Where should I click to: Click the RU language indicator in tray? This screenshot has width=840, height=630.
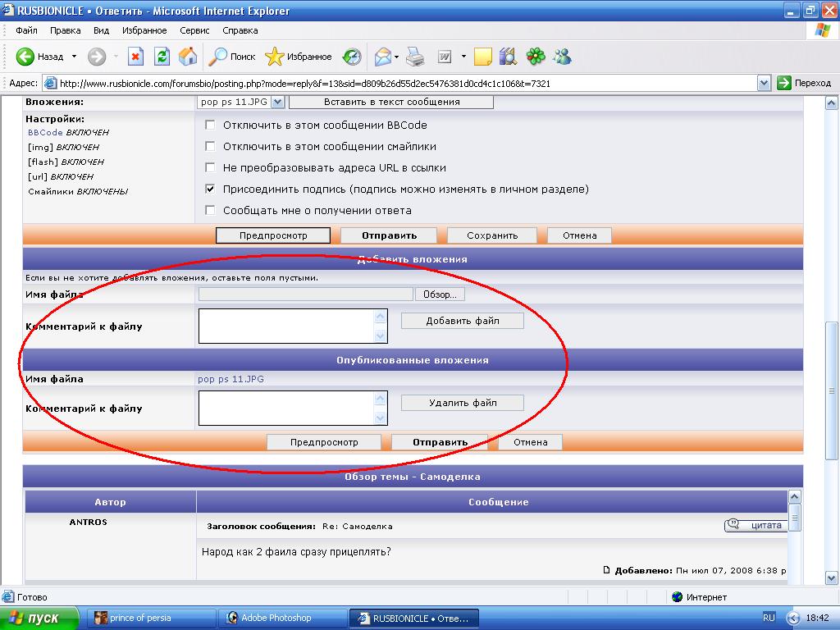tap(769, 618)
